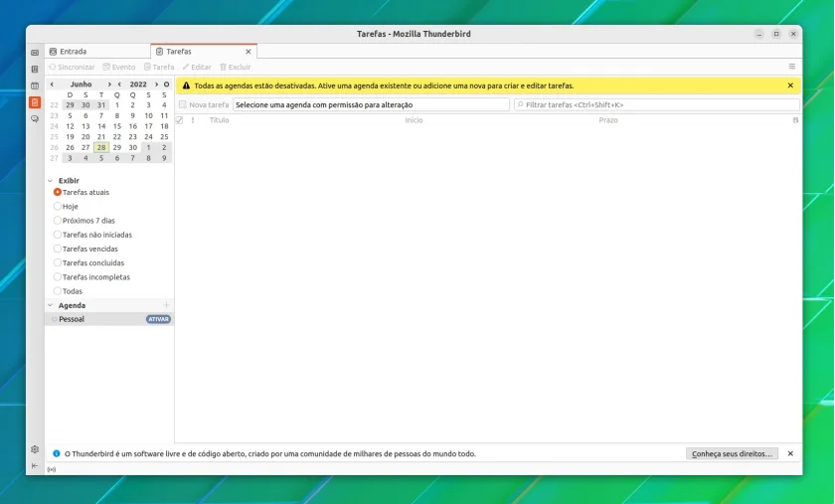Open the Mail space icon in sidebar

[x=35, y=53]
